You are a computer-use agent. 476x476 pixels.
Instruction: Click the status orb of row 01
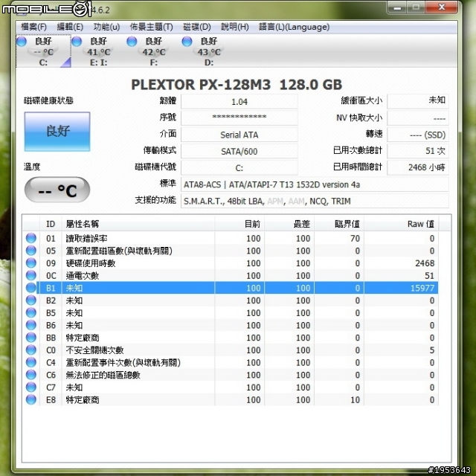(31, 238)
